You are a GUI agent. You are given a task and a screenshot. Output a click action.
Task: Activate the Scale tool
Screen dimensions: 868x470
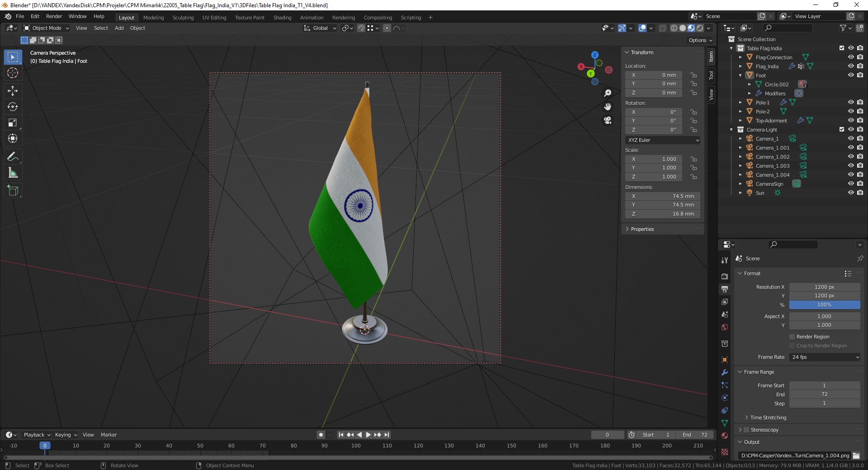pyautogui.click(x=13, y=122)
